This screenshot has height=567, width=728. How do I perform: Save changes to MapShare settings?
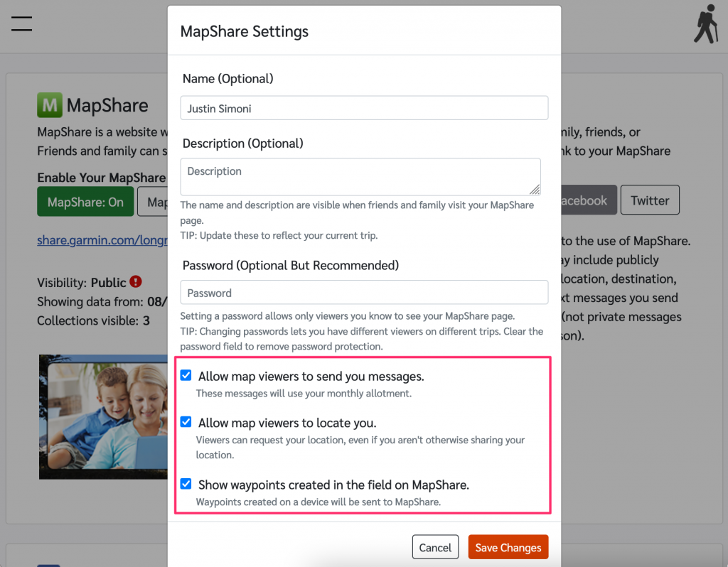click(508, 547)
